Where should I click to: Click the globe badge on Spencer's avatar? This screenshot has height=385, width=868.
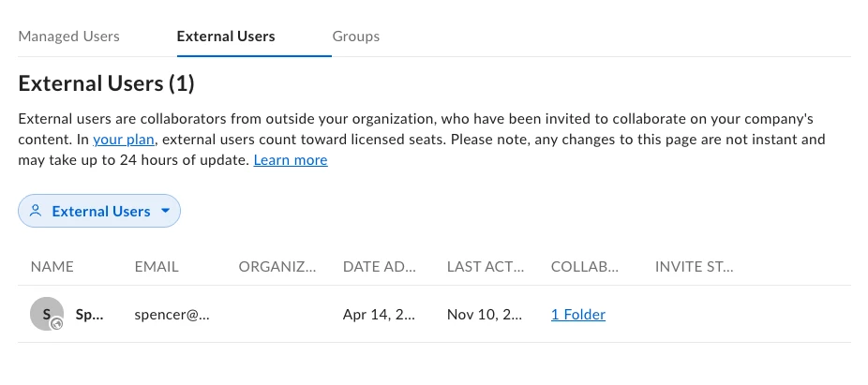56,324
